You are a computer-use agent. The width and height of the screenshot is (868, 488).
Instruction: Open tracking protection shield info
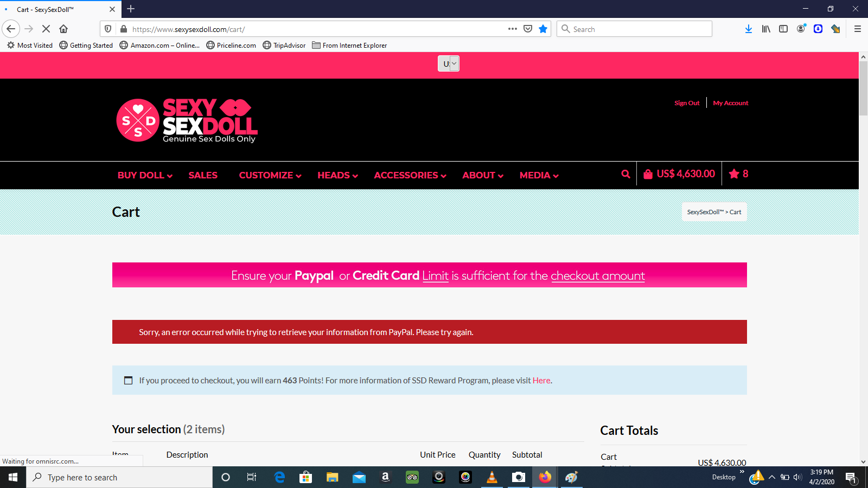point(108,29)
